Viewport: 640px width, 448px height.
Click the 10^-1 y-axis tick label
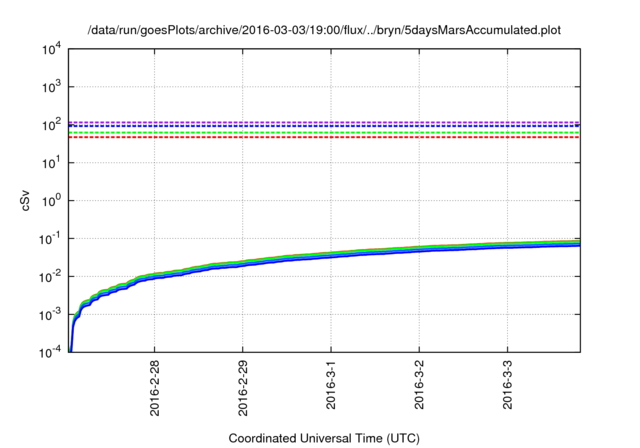point(49,239)
